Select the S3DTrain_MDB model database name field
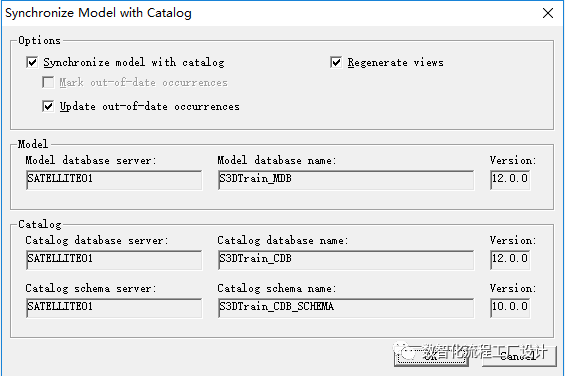This screenshot has height=376, width=565. pyautogui.click(x=346, y=180)
